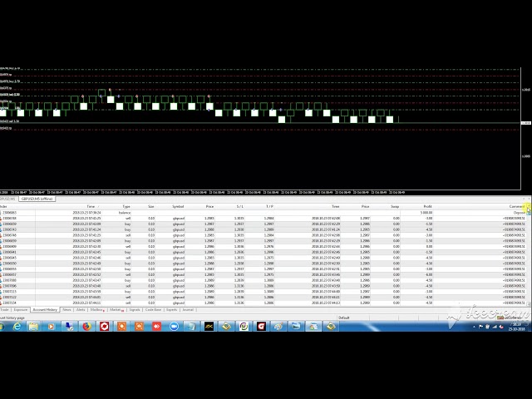Sort history by the Symbol column header
532x399 pixels.
178,206
